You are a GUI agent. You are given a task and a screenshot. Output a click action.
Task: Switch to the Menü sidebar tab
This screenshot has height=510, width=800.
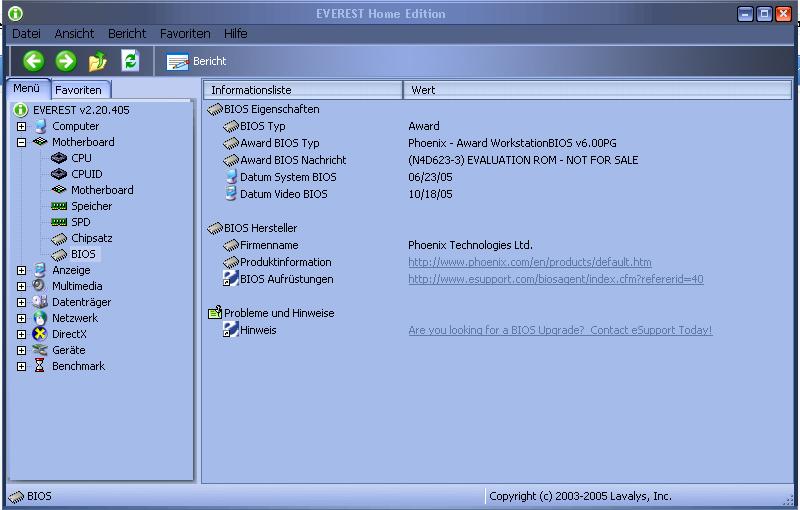coord(28,88)
